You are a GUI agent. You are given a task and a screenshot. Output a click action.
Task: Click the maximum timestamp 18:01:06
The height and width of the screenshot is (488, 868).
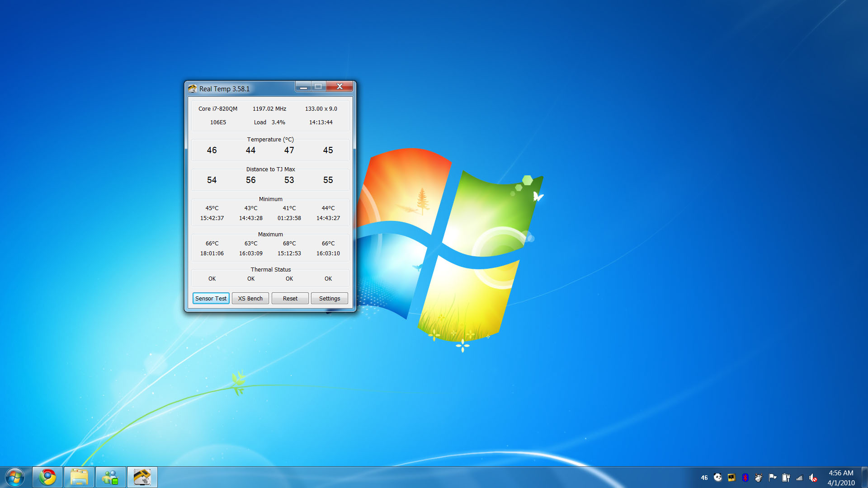[212, 253]
